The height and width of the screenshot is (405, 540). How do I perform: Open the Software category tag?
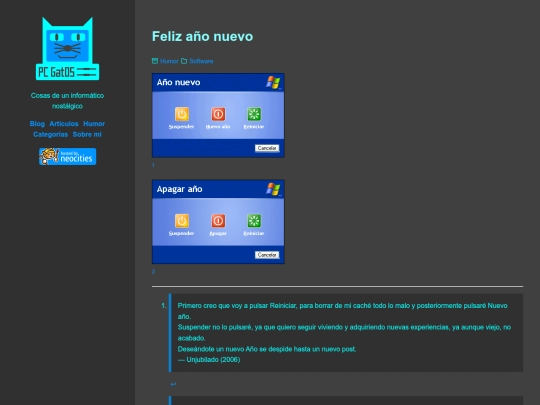pos(201,61)
